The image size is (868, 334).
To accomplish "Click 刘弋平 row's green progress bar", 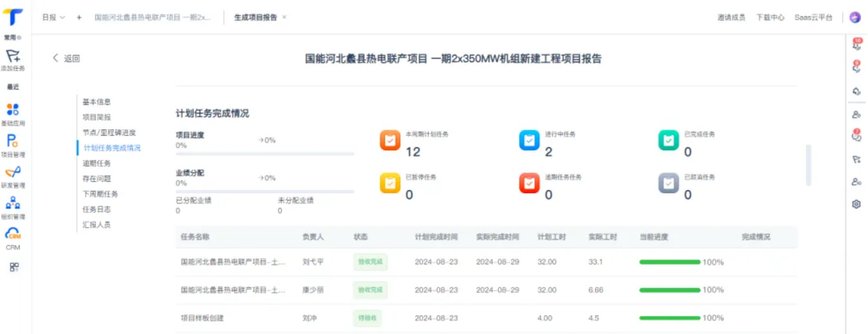I will pyautogui.click(x=670, y=262).
